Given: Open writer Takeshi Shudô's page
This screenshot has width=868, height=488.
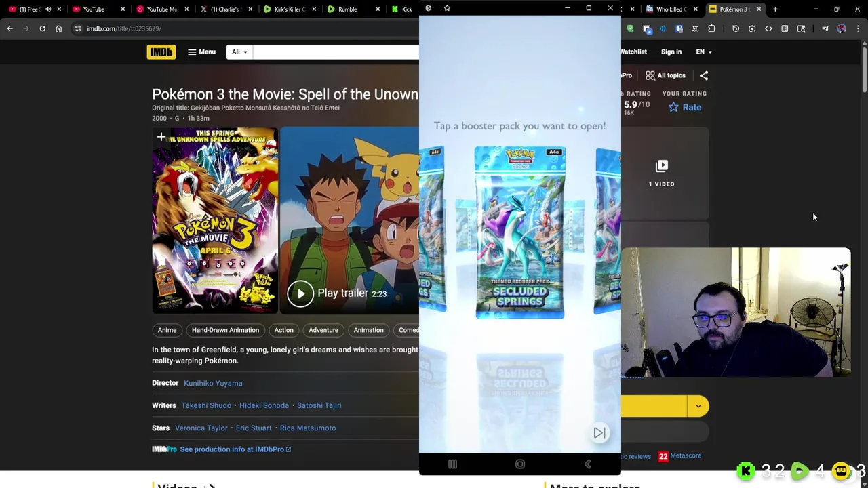Looking at the screenshot, I should pos(206,405).
